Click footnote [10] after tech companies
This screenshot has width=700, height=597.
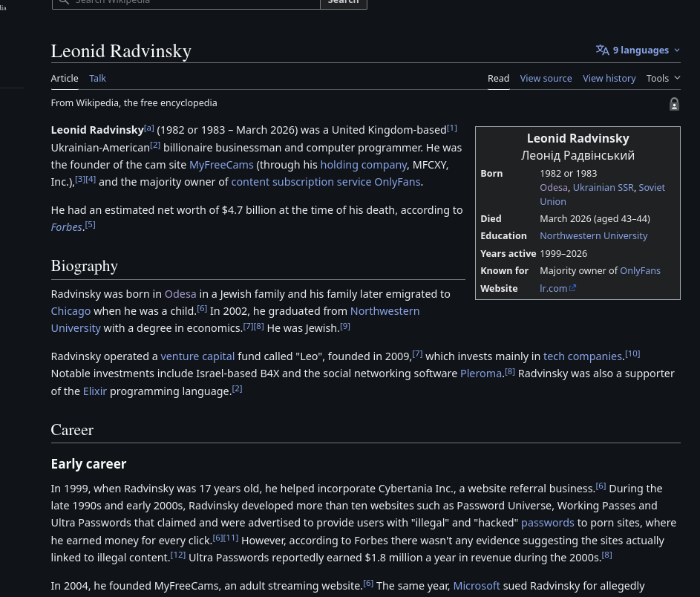pos(632,353)
